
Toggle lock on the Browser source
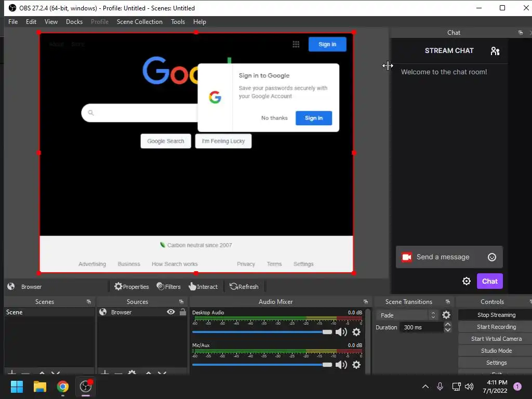[x=182, y=312]
